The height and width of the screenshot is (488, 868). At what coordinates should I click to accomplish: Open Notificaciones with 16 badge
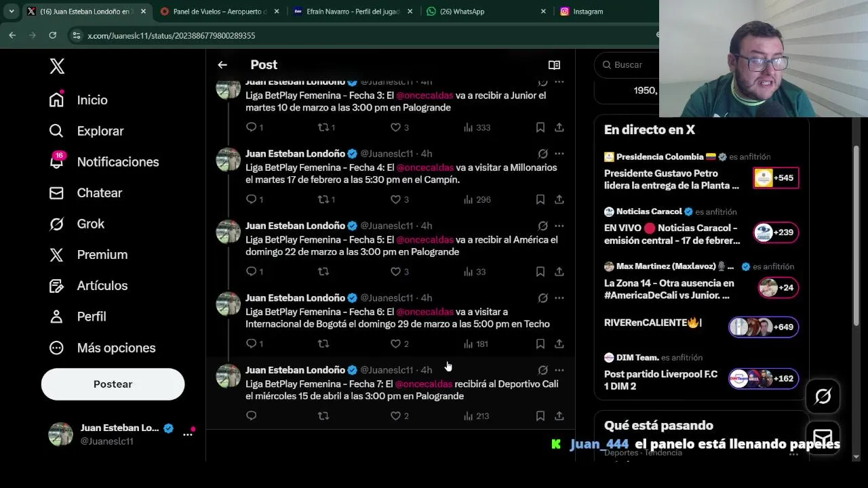click(104, 161)
